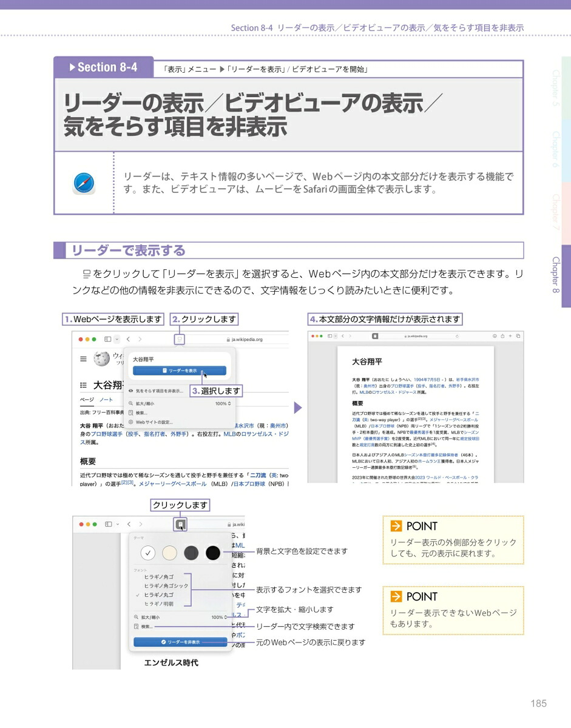Open the 100% zoom stepper in page menu popup
This screenshot has height=728, width=571.
pos(223,403)
